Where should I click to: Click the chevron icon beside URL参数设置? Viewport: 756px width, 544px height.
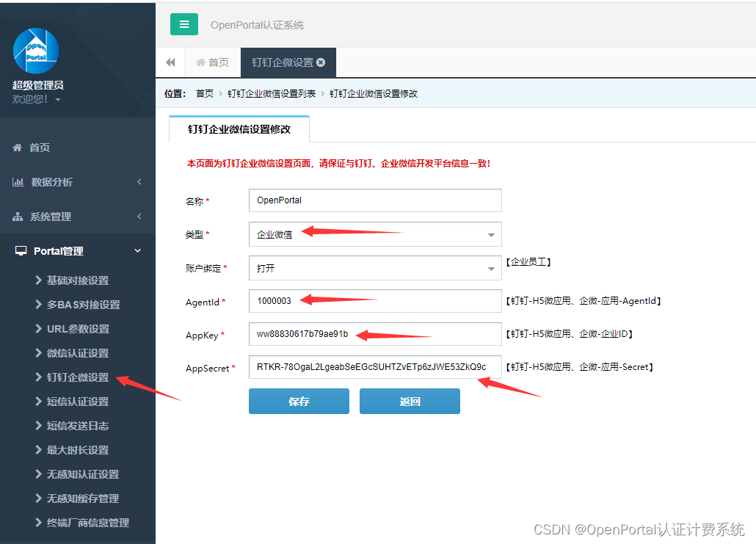point(39,328)
